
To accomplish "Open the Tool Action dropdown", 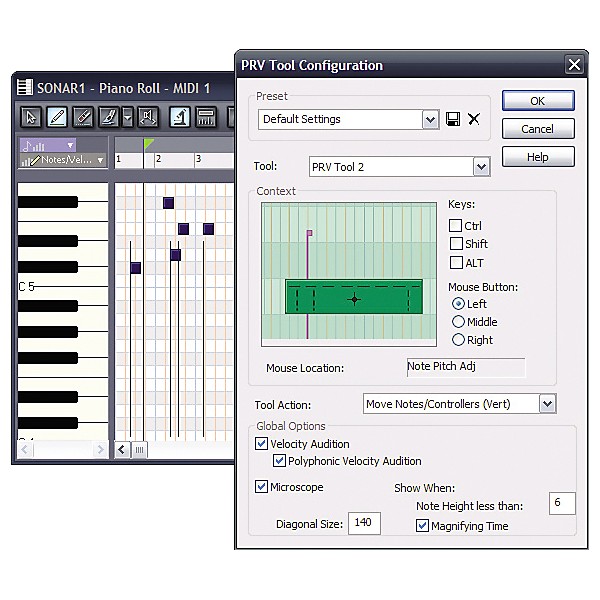I will [548, 404].
